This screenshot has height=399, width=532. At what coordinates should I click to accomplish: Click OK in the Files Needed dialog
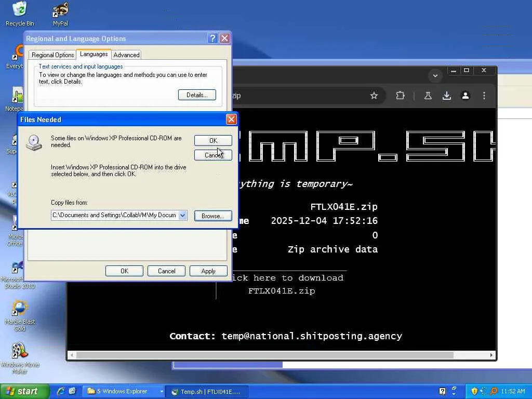click(x=213, y=140)
